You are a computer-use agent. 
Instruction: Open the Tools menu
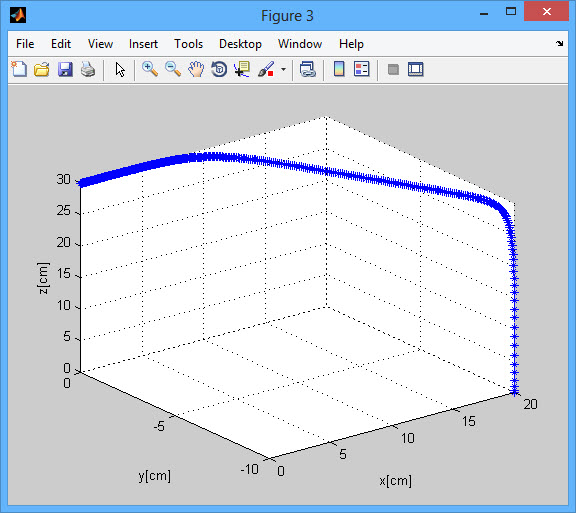point(188,44)
